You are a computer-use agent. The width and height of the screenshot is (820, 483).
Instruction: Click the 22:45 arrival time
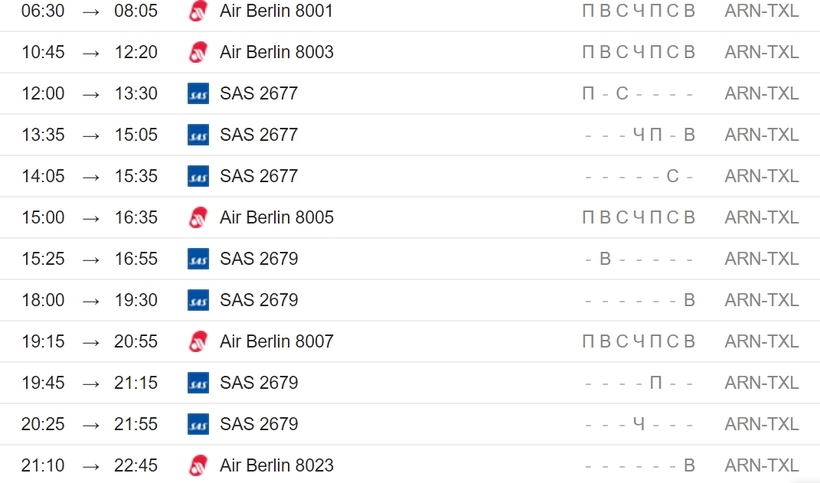pos(136,465)
